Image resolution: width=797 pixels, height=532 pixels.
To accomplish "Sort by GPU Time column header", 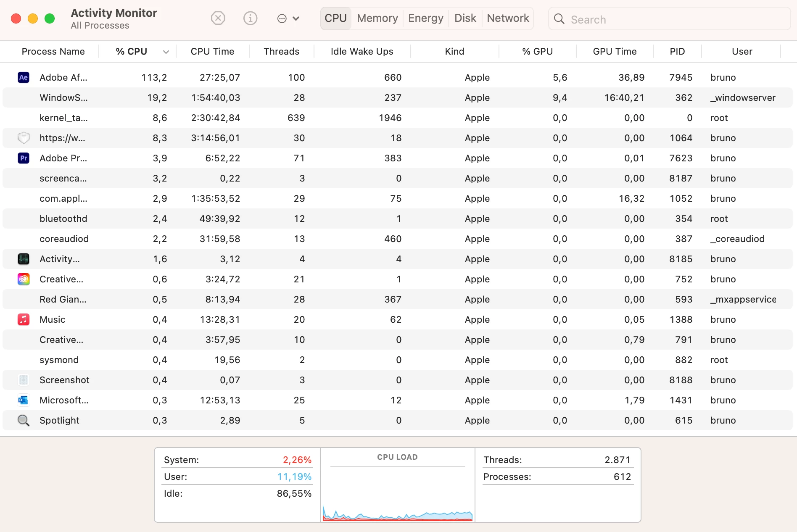I will (615, 52).
